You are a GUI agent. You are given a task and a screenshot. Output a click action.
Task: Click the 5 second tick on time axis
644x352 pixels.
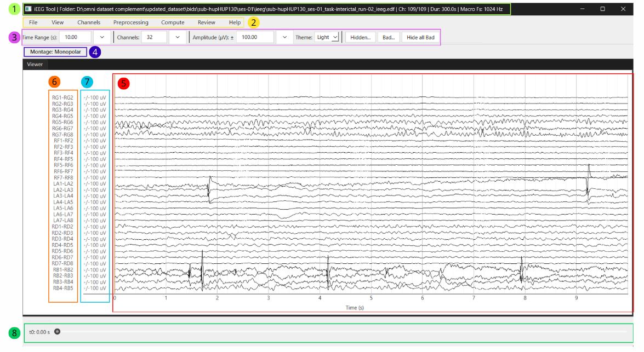coord(371,298)
